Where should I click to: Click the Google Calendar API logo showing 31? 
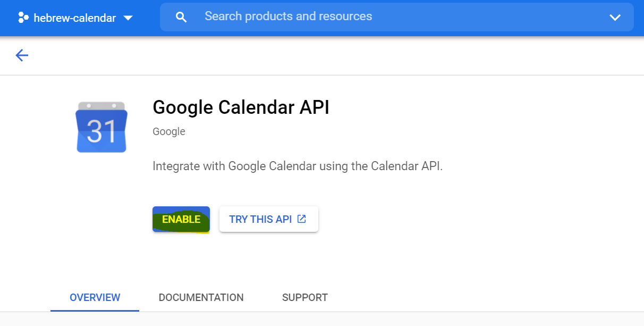coord(101,127)
